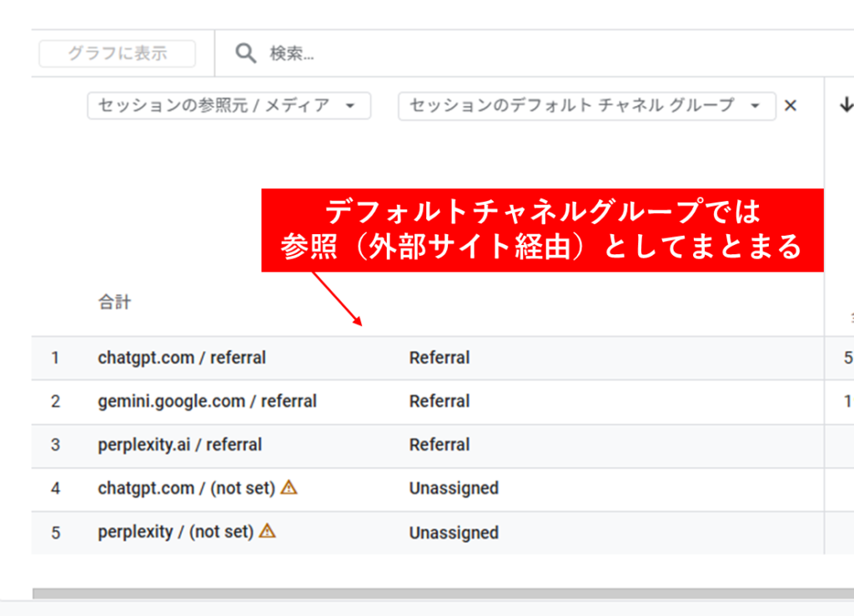Choose the perplexity.ai / referral entry

point(179,444)
